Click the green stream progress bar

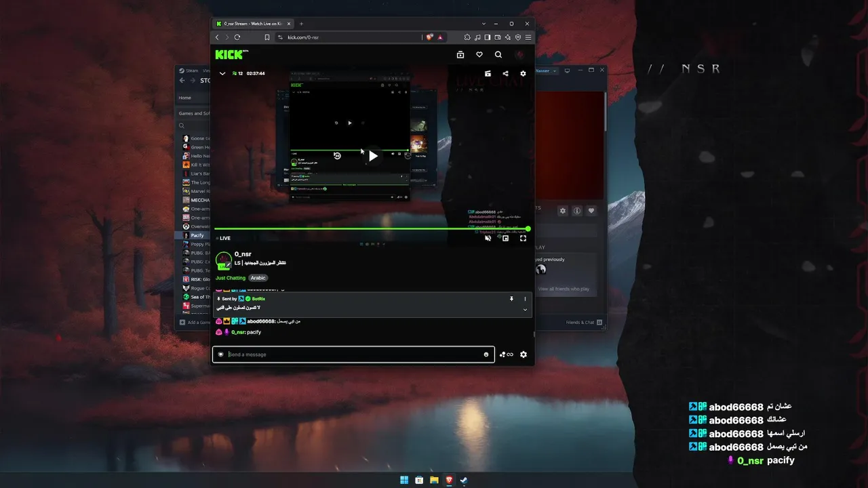(371, 229)
